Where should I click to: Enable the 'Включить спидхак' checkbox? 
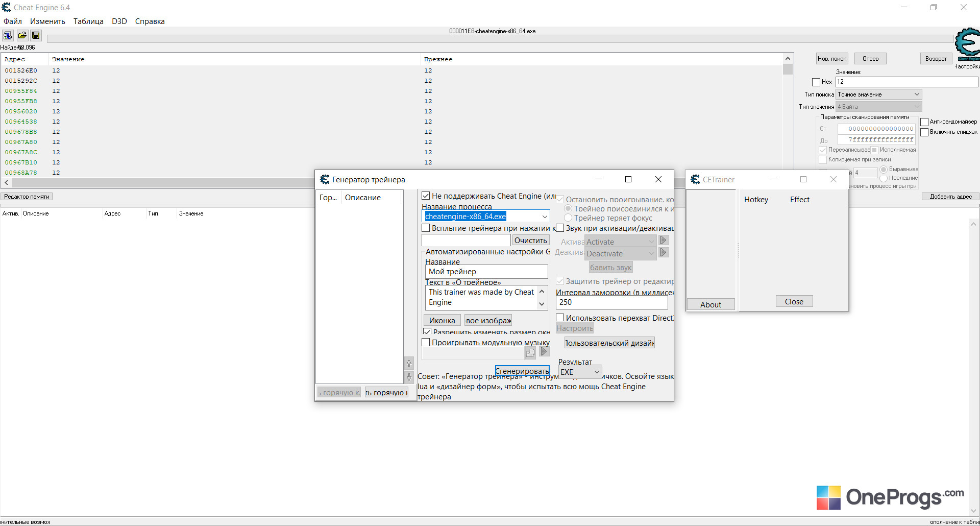924,132
